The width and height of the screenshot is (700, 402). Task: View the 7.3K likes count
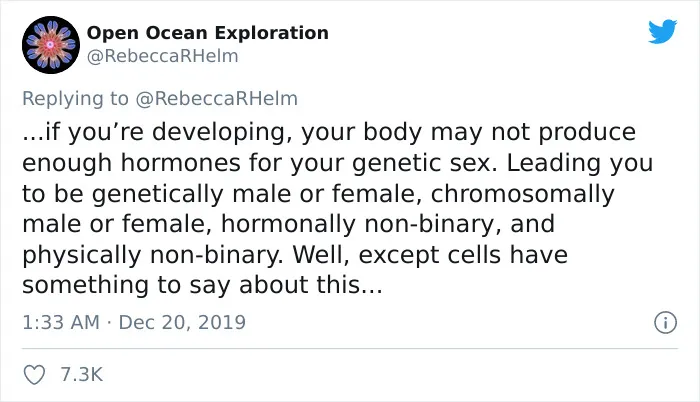82,374
